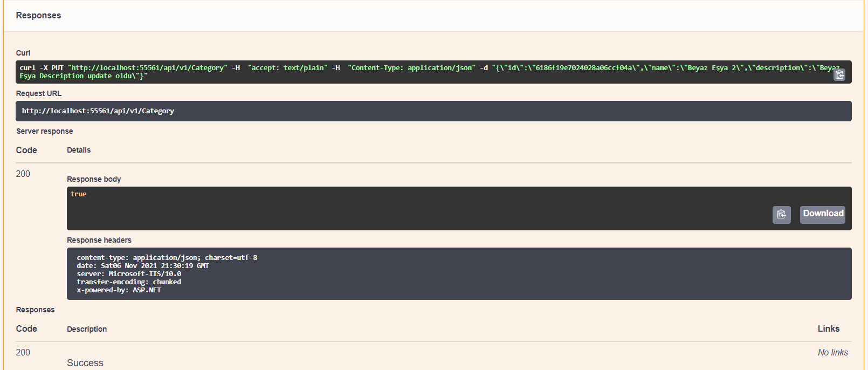The width and height of the screenshot is (868, 370).
Task: Select the date response header line
Action: point(143,266)
